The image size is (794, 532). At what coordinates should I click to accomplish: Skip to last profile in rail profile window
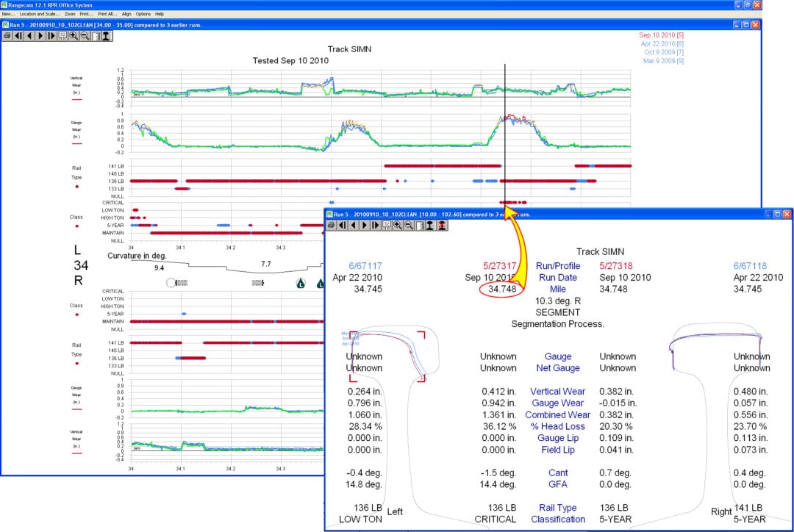(375, 225)
